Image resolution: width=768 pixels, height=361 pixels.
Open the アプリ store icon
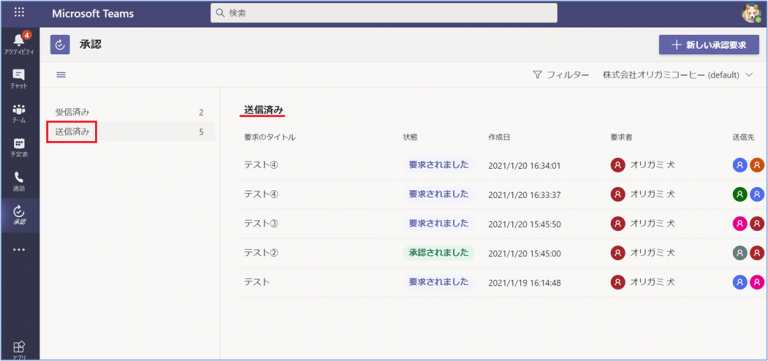point(19,349)
